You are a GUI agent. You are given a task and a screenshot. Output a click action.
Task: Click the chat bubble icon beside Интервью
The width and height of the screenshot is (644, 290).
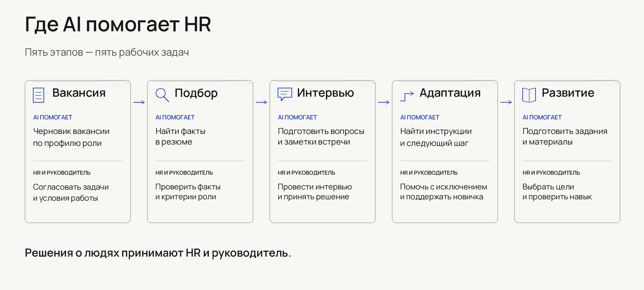tap(285, 94)
